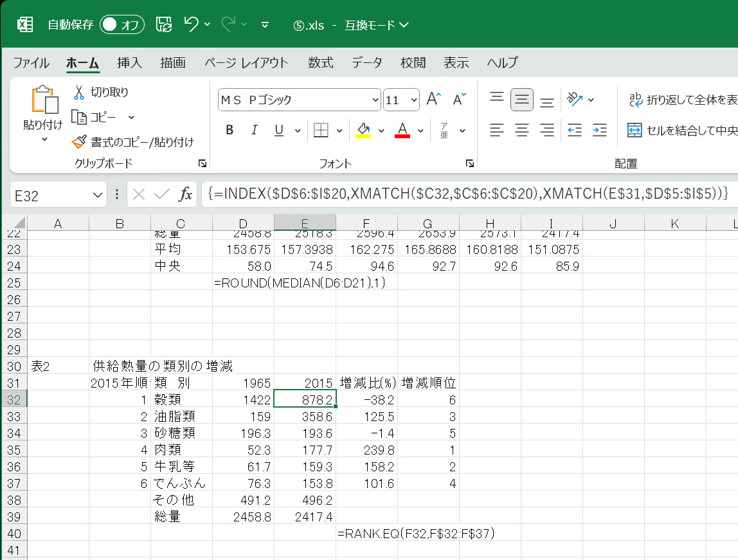The height and width of the screenshot is (560, 738).
Task: Select cell F35 containing 239.8
Action: pyautogui.click(x=366, y=450)
